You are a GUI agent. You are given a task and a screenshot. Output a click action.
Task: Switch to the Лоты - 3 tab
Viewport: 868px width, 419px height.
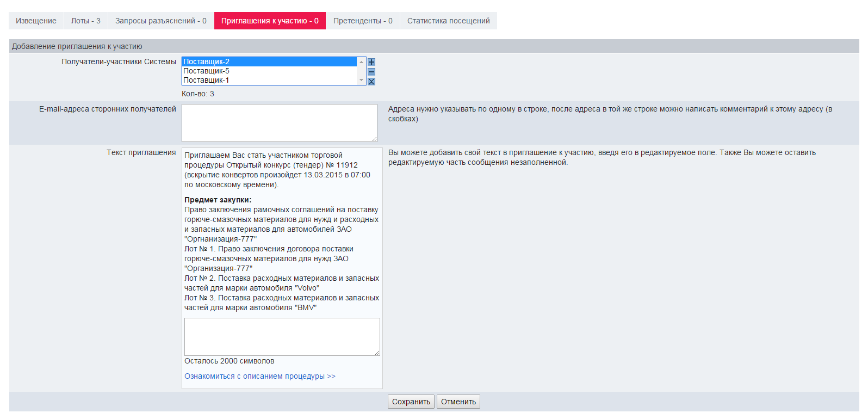click(x=86, y=21)
